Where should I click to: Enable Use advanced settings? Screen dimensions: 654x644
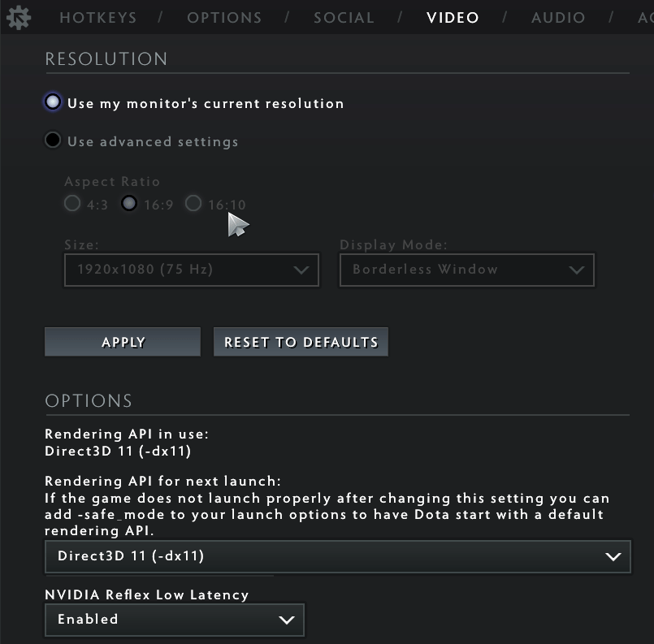(52, 139)
